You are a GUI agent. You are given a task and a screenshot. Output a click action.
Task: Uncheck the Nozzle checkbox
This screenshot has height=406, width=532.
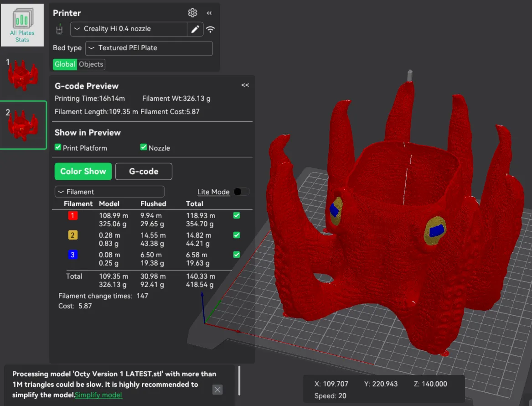(144, 147)
